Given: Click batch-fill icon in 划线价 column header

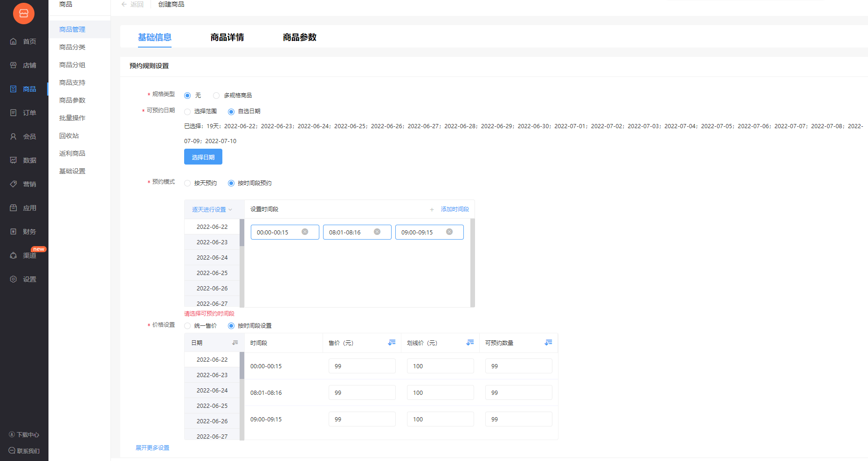Looking at the screenshot, I should (470, 343).
